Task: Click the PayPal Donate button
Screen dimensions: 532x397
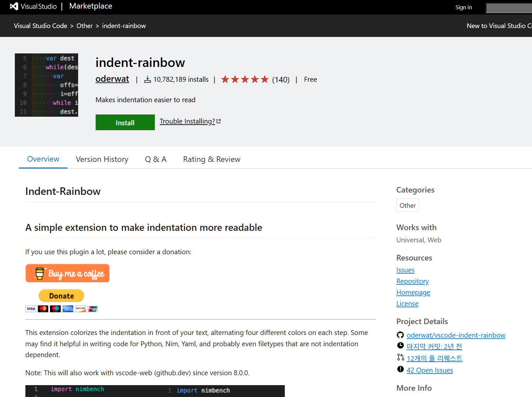Action: [x=62, y=296]
